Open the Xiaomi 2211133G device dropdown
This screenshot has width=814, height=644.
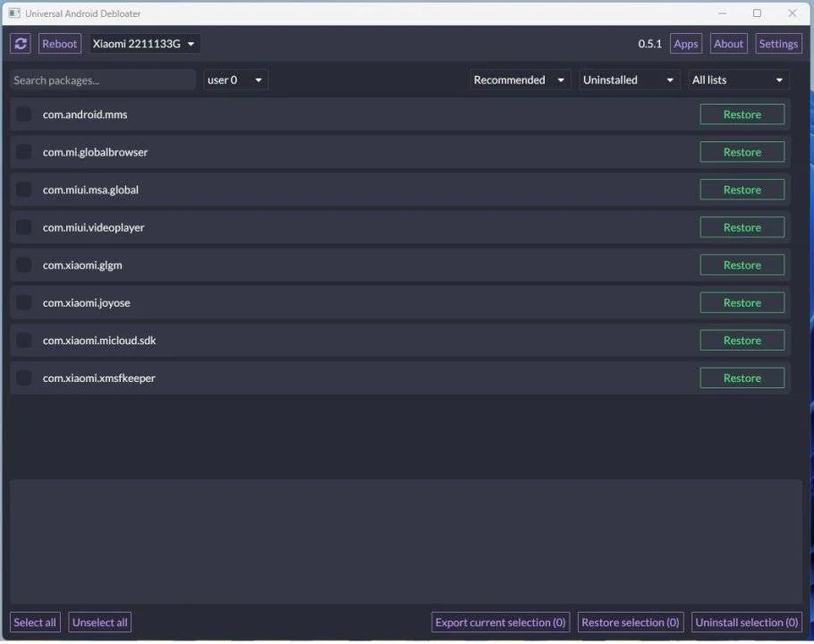(144, 44)
